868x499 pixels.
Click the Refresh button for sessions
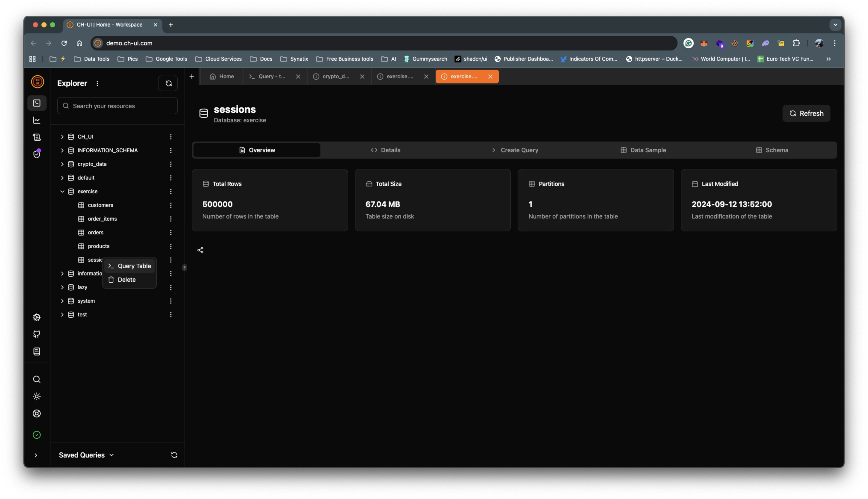point(806,114)
